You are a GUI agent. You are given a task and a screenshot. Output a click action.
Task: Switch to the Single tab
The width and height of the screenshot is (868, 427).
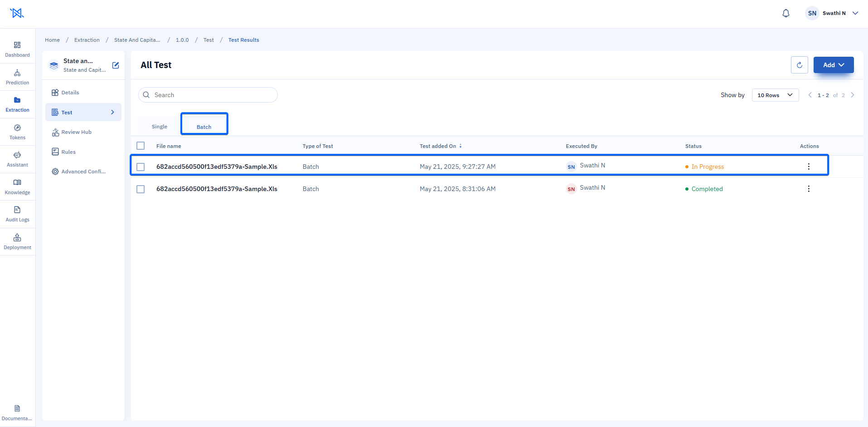[x=160, y=127]
